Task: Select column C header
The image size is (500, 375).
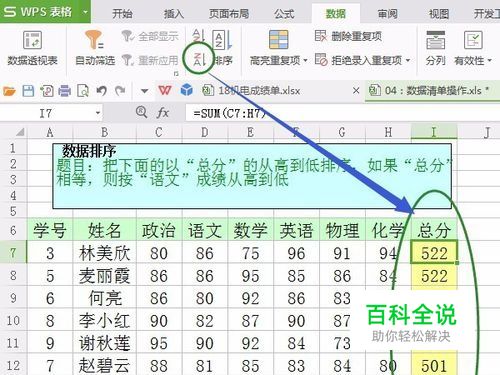Action: pos(159,132)
